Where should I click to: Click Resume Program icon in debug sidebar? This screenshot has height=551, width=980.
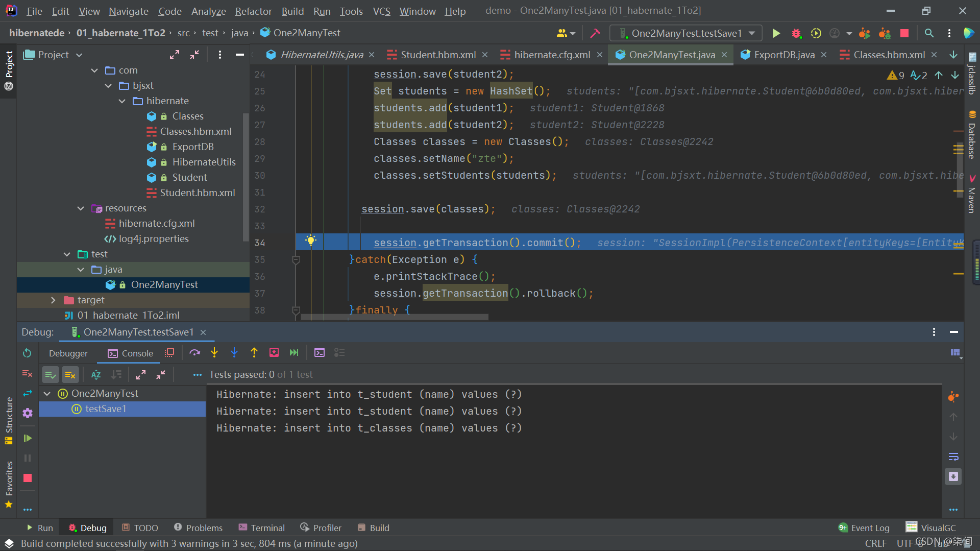click(x=28, y=438)
